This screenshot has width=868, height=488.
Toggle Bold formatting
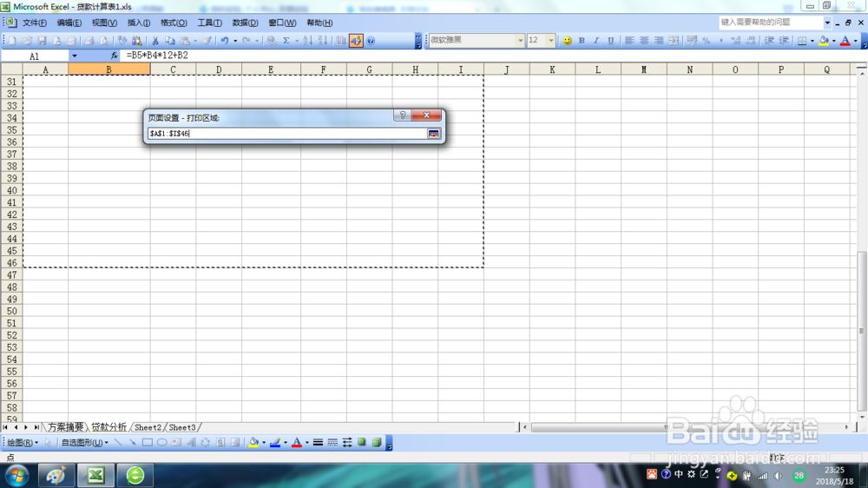582,41
